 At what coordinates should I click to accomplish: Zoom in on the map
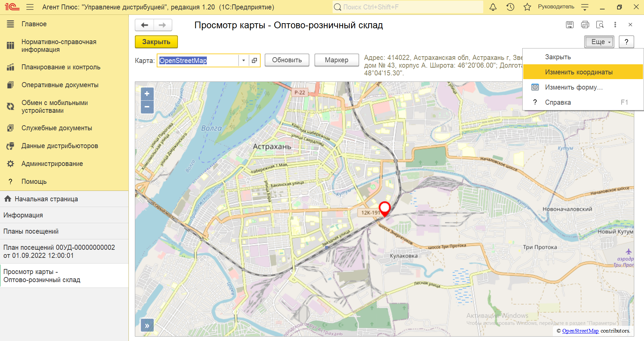[x=147, y=94]
